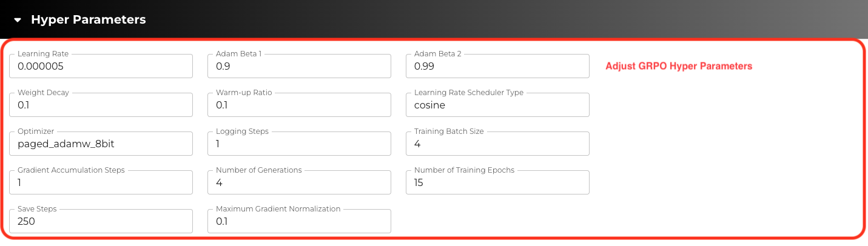This screenshot has width=868, height=246.
Task: Click the Adjust GRPO Hyper Parameters text
Action: (x=679, y=66)
